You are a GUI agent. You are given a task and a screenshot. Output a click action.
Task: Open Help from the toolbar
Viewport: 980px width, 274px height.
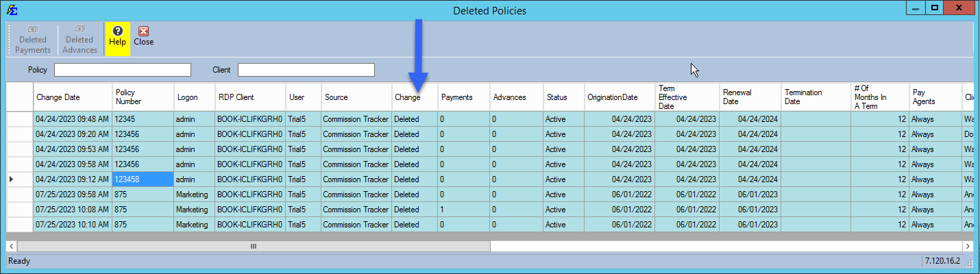[x=117, y=37]
